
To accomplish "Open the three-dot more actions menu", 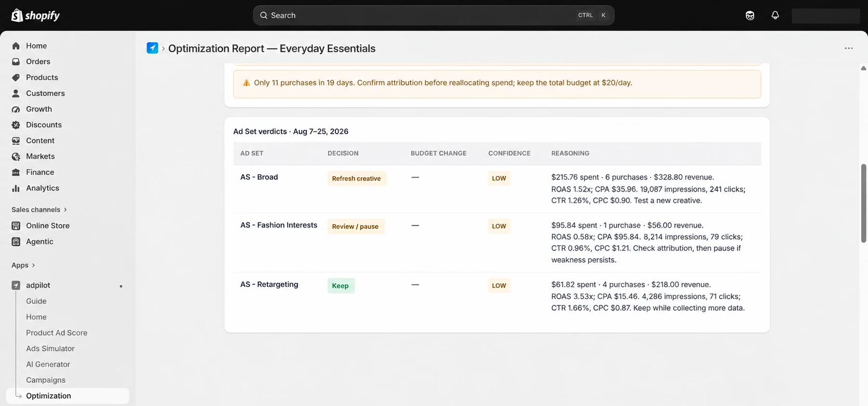I will pos(849,48).
